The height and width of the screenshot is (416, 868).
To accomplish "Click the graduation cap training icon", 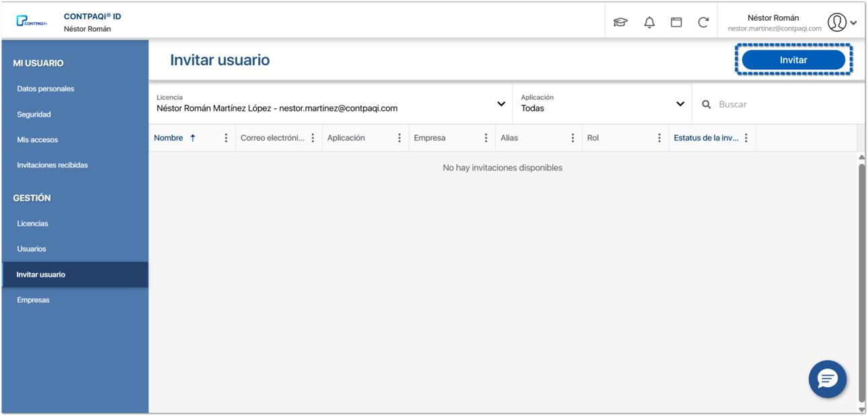I will coord(620,22).
